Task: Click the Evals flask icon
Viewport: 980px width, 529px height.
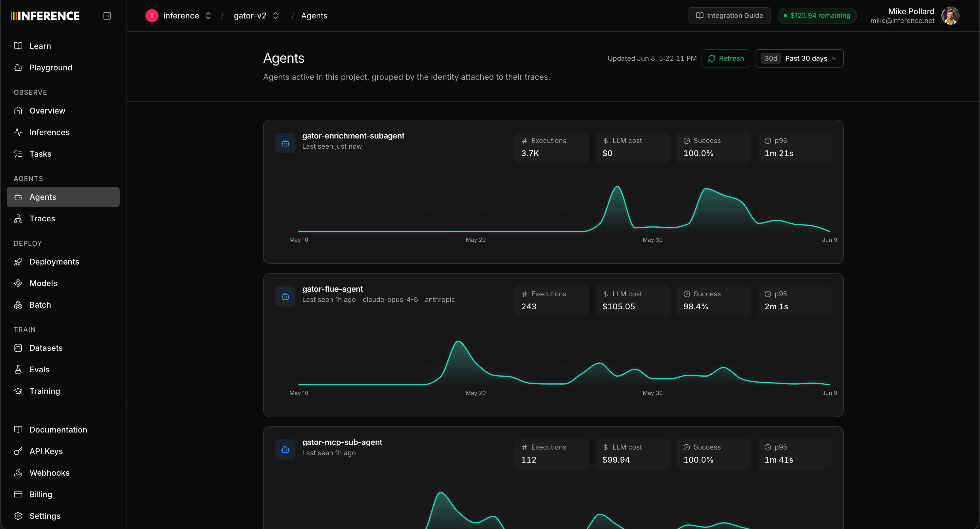Action: pos(18,370)
